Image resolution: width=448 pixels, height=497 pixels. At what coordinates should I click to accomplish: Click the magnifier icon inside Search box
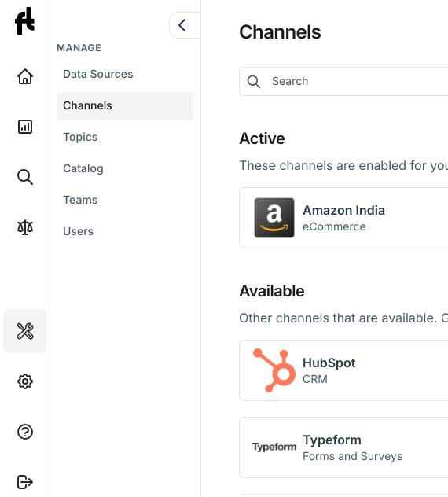(x=254, y=82)
